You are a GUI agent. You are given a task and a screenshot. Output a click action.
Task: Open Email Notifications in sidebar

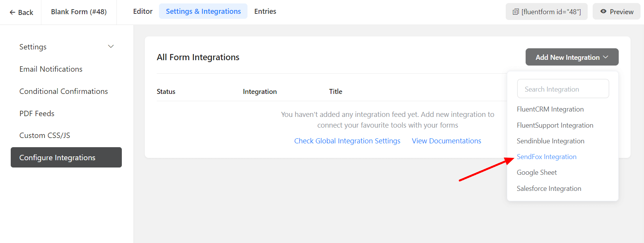51,69
